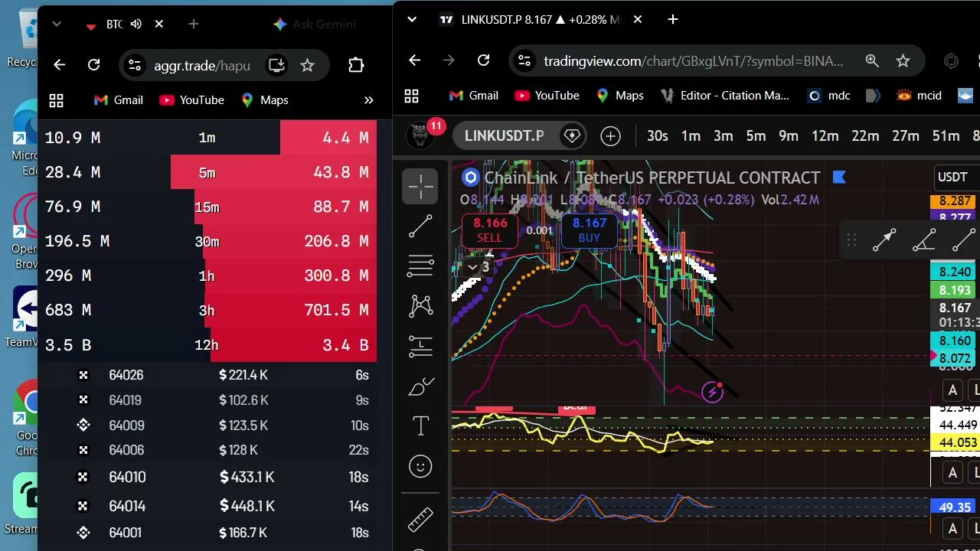
Task: Open the LINKUSDT.P symbol search
Action: (x=504, y=136)
